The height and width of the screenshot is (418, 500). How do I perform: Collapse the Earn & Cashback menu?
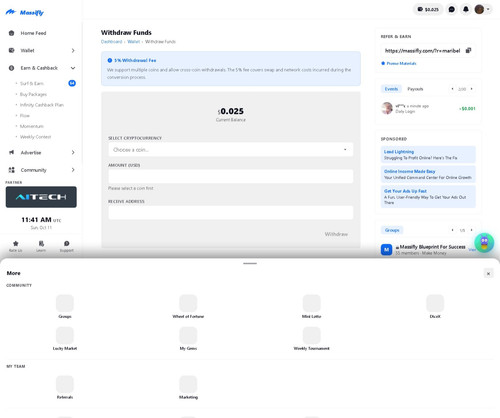click(41, 68)
